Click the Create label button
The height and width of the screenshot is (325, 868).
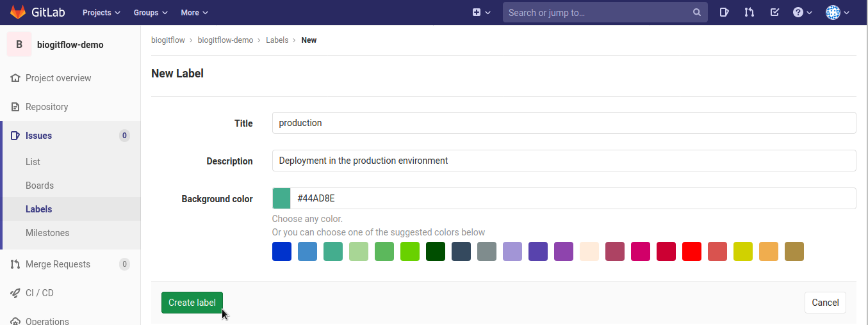(192, 303)
